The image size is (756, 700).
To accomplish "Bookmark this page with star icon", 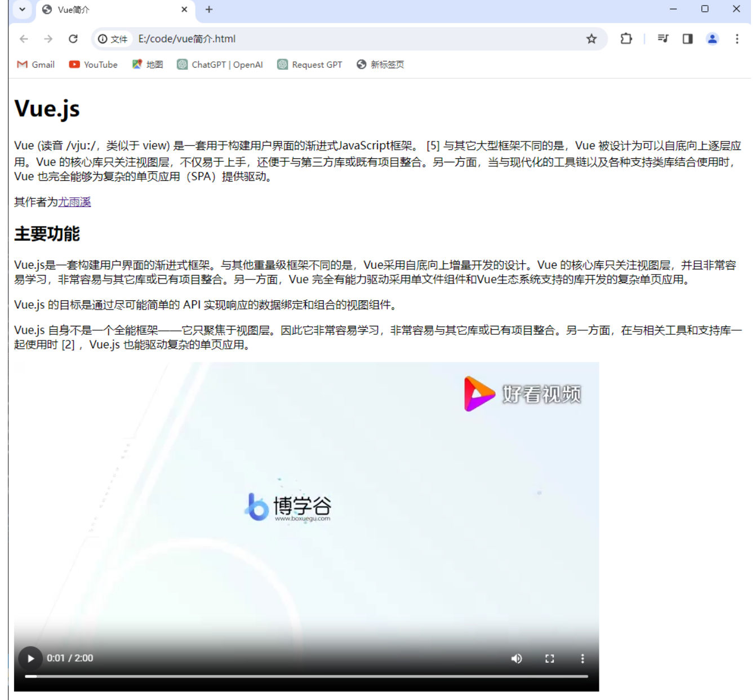I will click(592, 39).
